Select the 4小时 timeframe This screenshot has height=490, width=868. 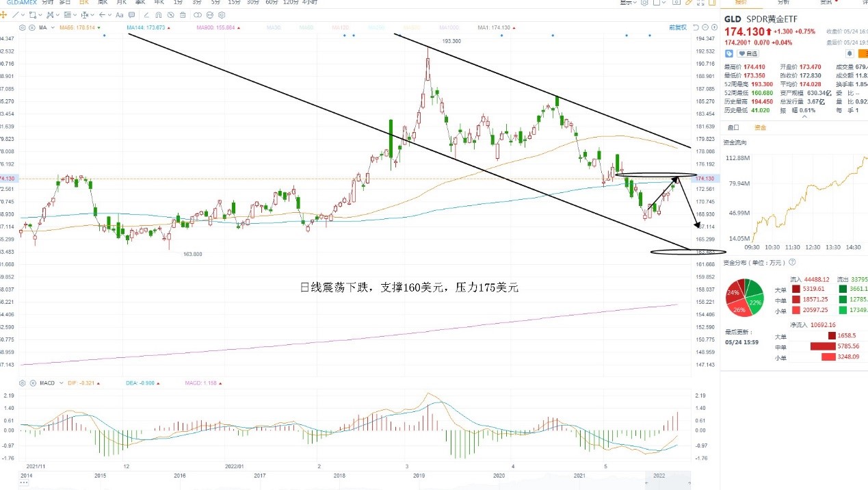click(310, 3)
